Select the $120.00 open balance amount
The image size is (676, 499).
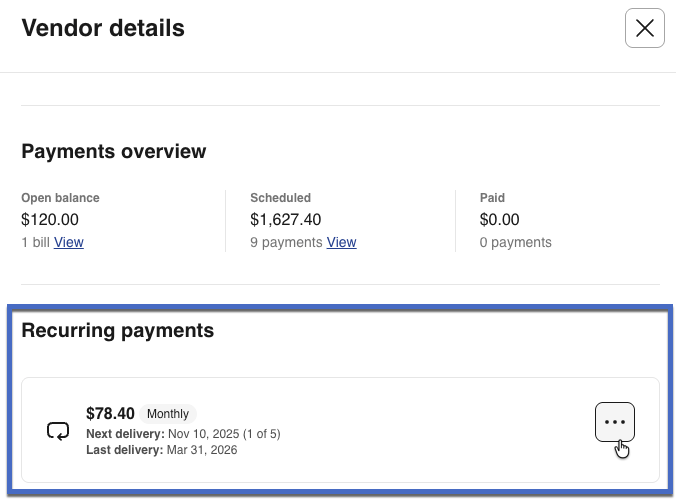coord(50,219)
